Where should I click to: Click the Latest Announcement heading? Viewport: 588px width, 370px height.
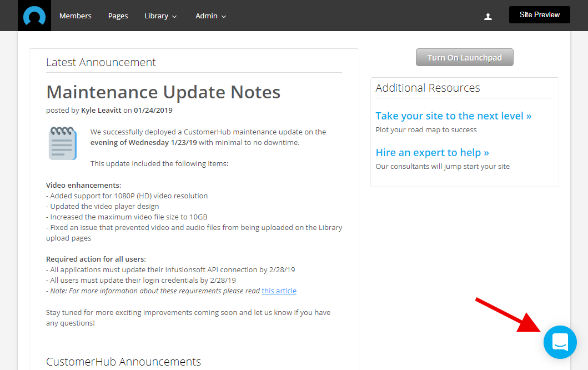(x=101, y=62)
